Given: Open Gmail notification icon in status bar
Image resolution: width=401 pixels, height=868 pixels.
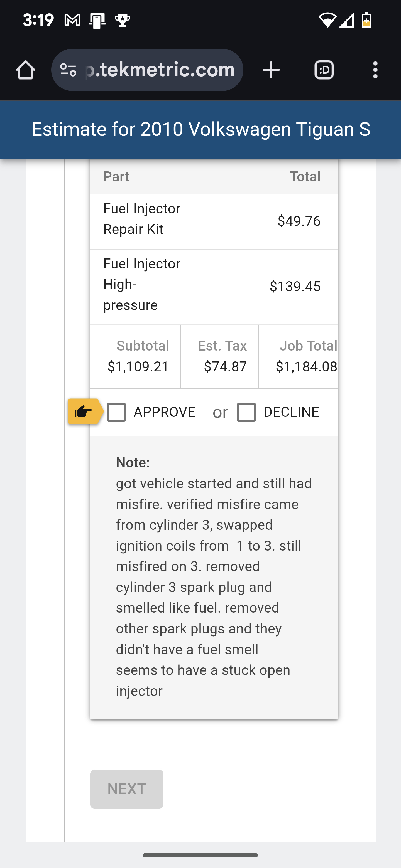Looking at the screenshot, I should 72,21.
